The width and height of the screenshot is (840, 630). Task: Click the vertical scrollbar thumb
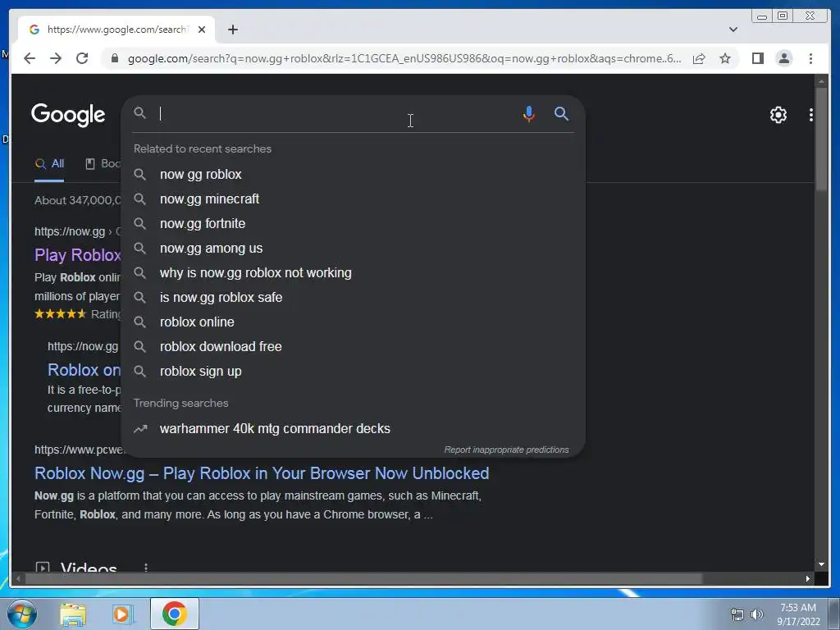tap(821, 138)
